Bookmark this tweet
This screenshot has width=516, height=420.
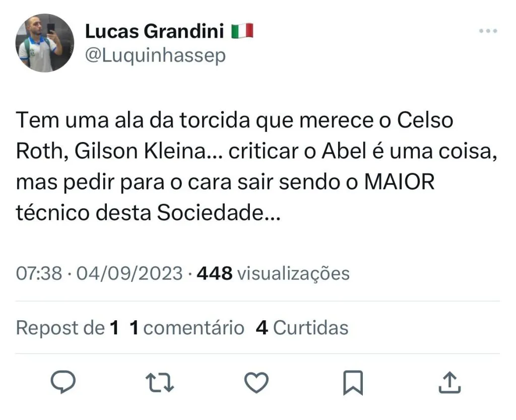[353, 383]
